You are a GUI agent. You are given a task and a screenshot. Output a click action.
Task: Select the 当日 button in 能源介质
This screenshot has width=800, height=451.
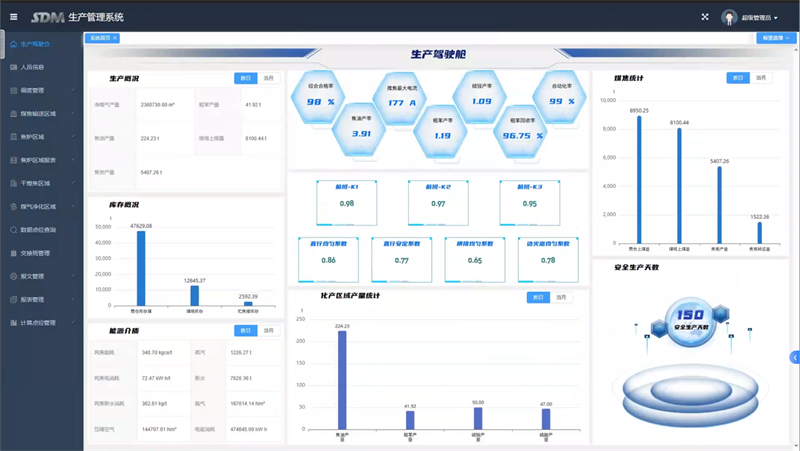tap(245, 331)
